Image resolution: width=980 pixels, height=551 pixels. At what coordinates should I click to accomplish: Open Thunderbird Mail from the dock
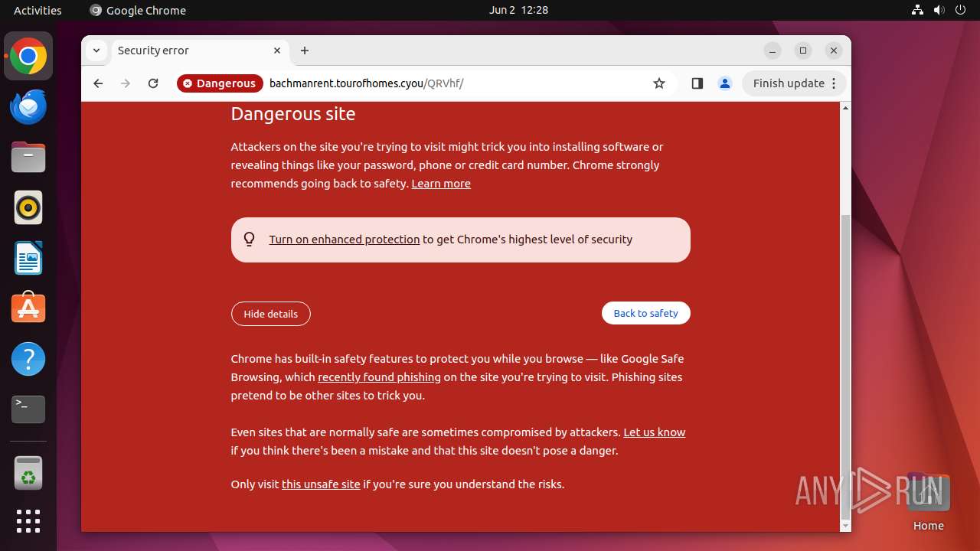(x=28, y=107)
